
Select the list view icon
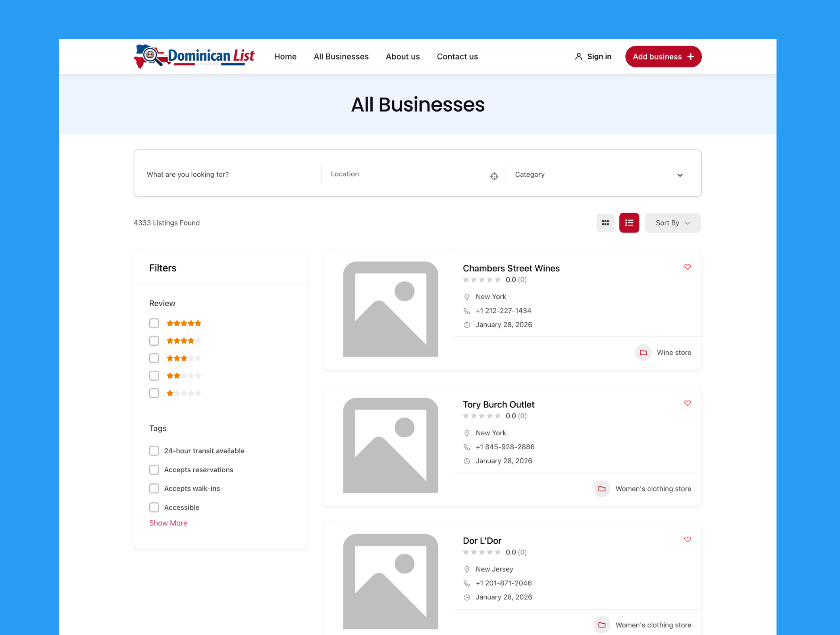pyautogui.click(x=629, y=223)
